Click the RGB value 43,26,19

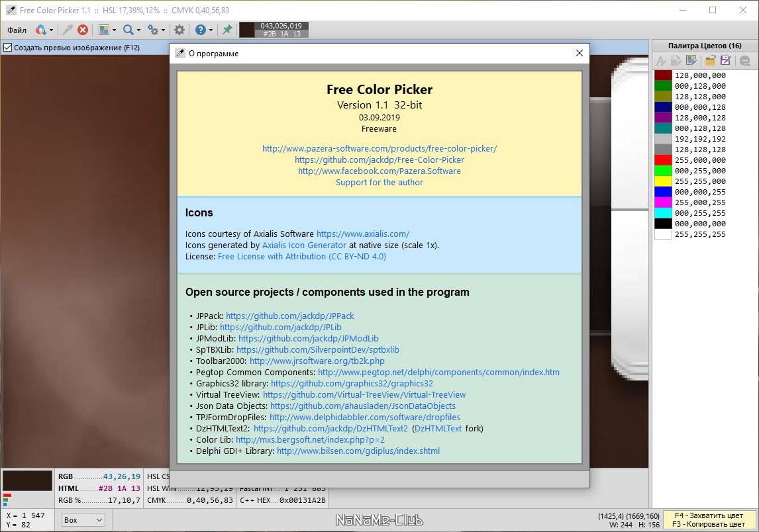click(x=121, y=476)
